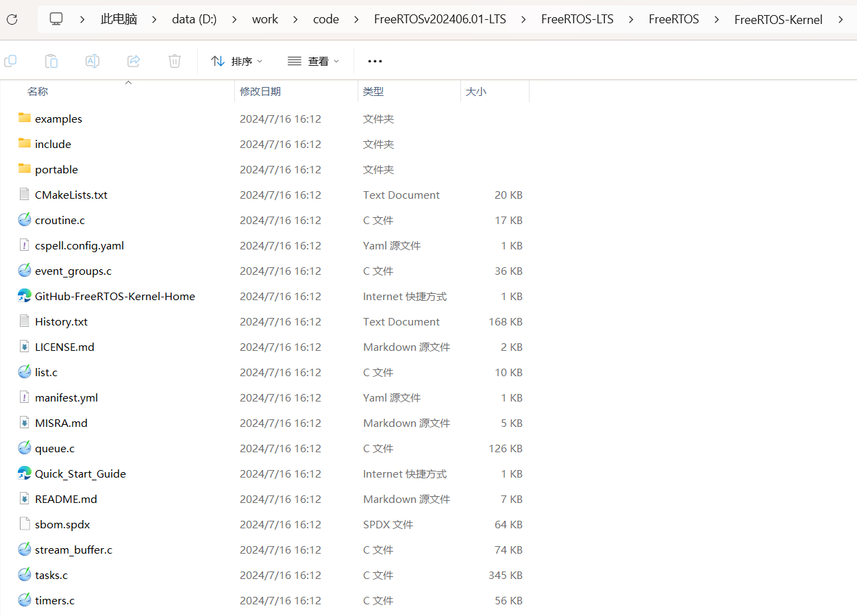Click the timers.c file icon
857x616 pixels.
pyautogui.click(x=25, y=600)
